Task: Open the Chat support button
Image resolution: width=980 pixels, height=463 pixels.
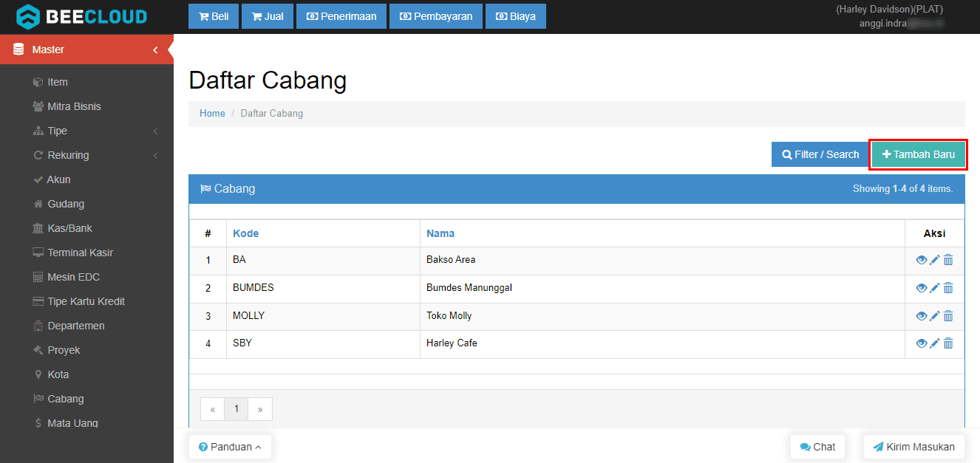Action: pos(817,447)
